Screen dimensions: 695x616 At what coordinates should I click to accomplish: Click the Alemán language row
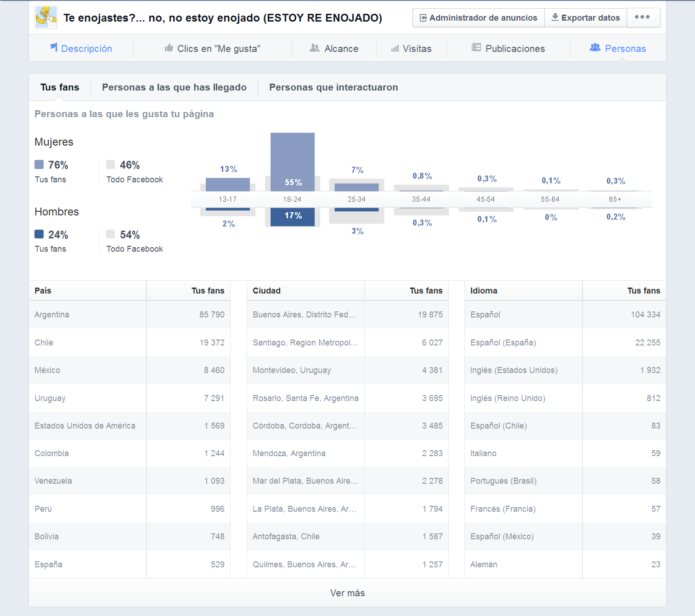pyautogui.click(x=565, y=565)
